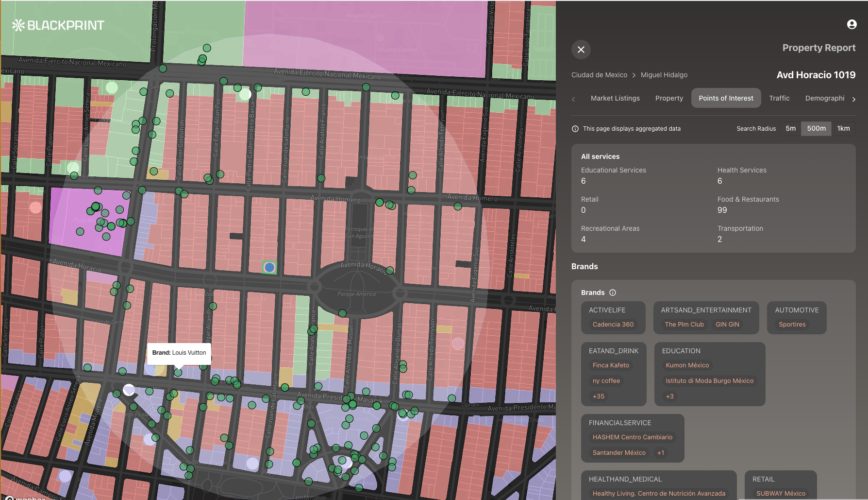Open the user account profile icon
This screenshot has width=868, height=500.
coord(851,24)
